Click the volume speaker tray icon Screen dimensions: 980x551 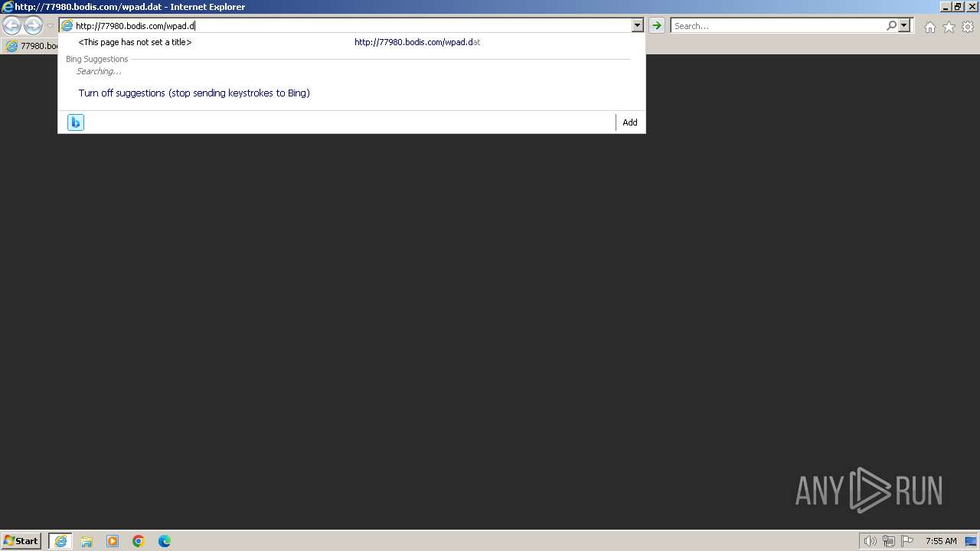pos(870,541)
